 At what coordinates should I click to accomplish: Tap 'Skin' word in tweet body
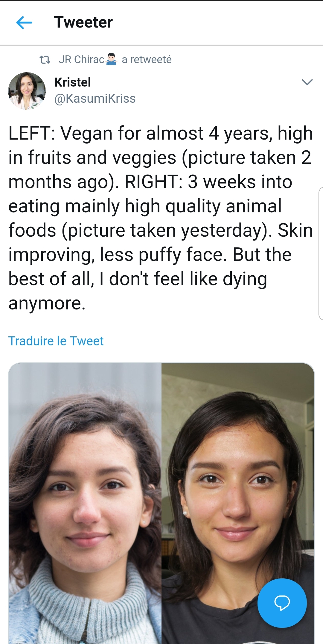point(295,230)
